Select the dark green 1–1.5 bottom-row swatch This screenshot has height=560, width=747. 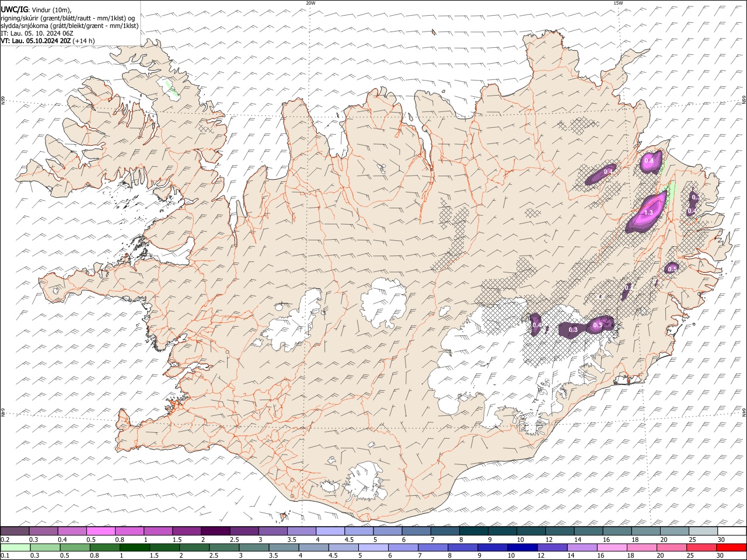[x=134, y=547]
